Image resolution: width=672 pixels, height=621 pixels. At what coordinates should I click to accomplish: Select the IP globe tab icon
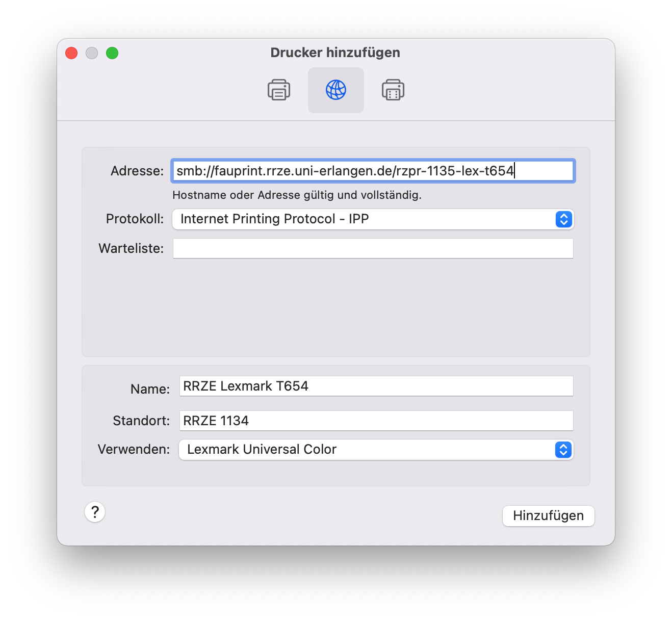(335, 90)
